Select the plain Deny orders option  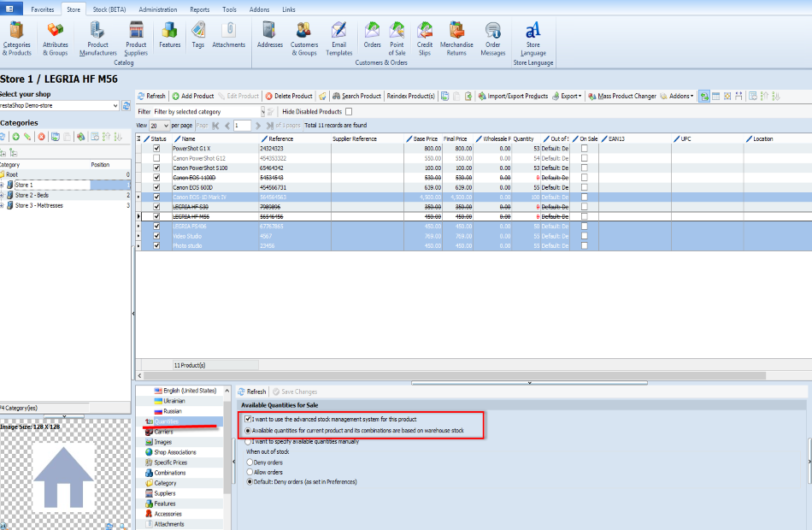(x=250, y=462)
